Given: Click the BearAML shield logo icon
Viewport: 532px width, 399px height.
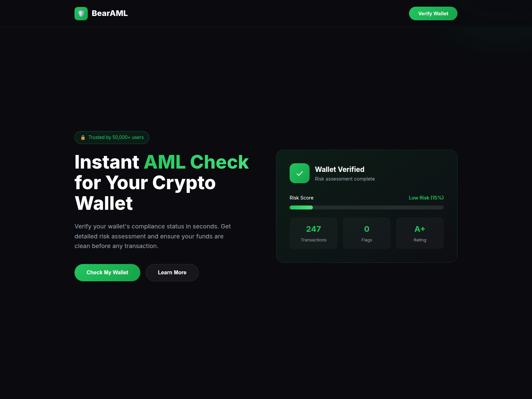Looking at the screenshot, I should coord(81,14).
